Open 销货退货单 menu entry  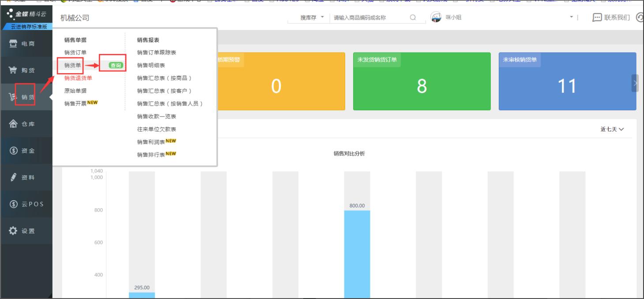click(78, 78)
